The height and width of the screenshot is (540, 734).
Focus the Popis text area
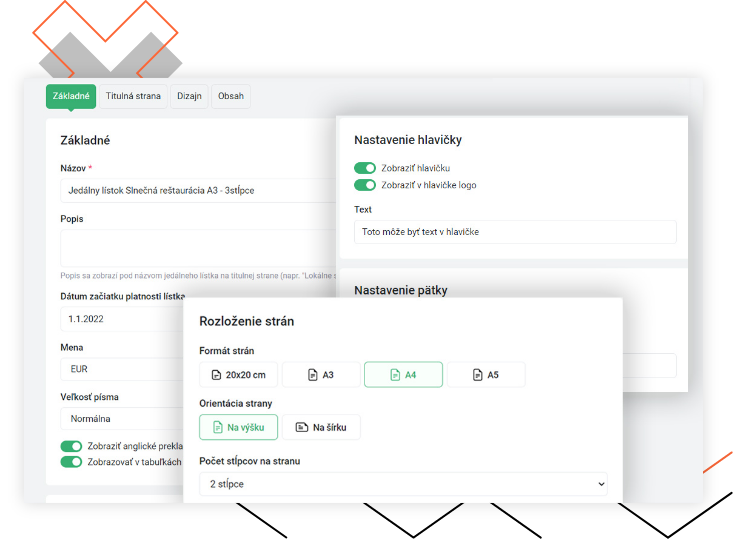198,248
